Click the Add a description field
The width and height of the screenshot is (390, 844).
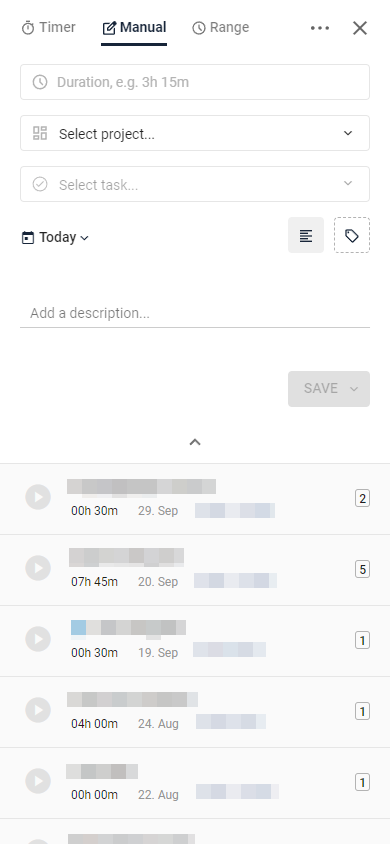click(195, 313)
